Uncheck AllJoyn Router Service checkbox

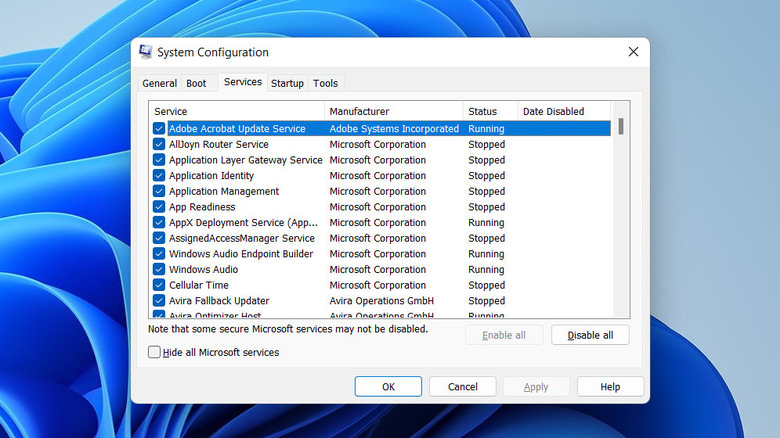[x=159, y=144]
